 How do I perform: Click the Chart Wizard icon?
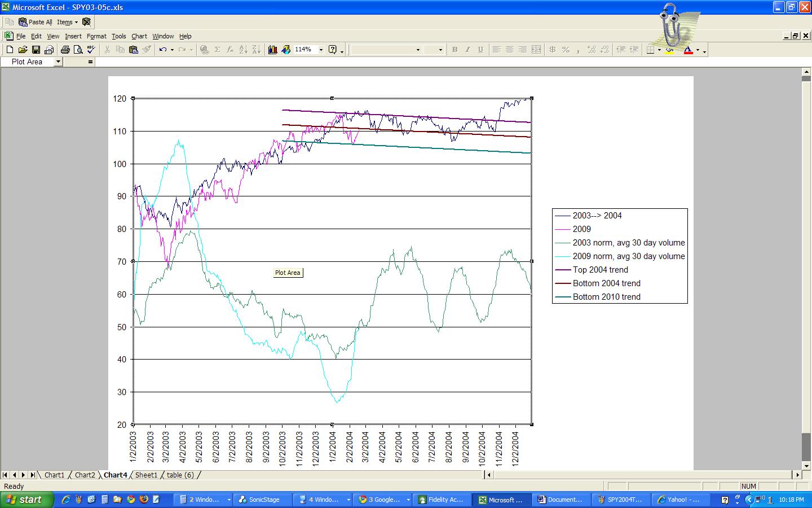(273, 50)
